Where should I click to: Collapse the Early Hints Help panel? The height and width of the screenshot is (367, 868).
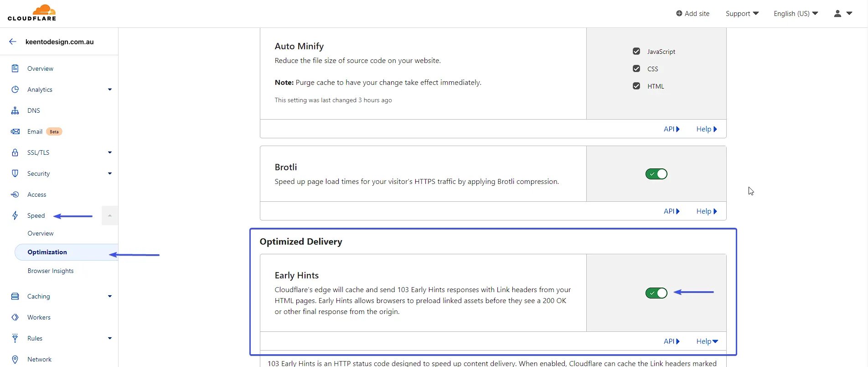click(707, 341)
